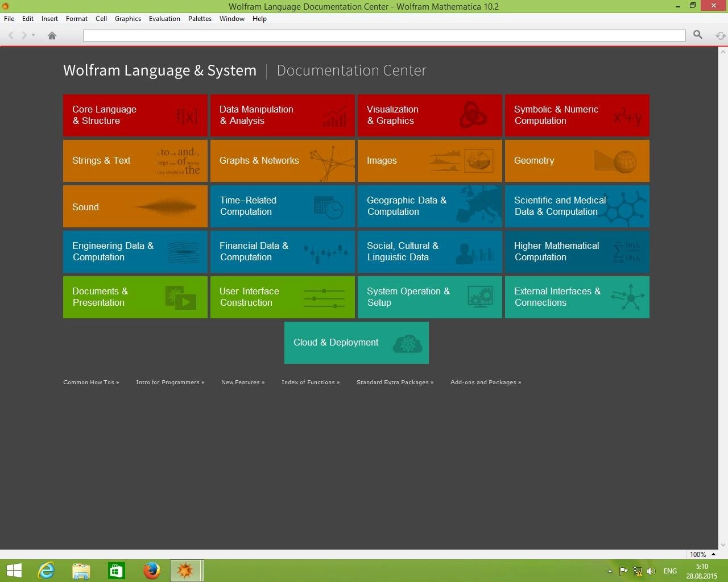Open Action Center flag icon
Viewport: 728px width, 582px height.
pos(623,571)
